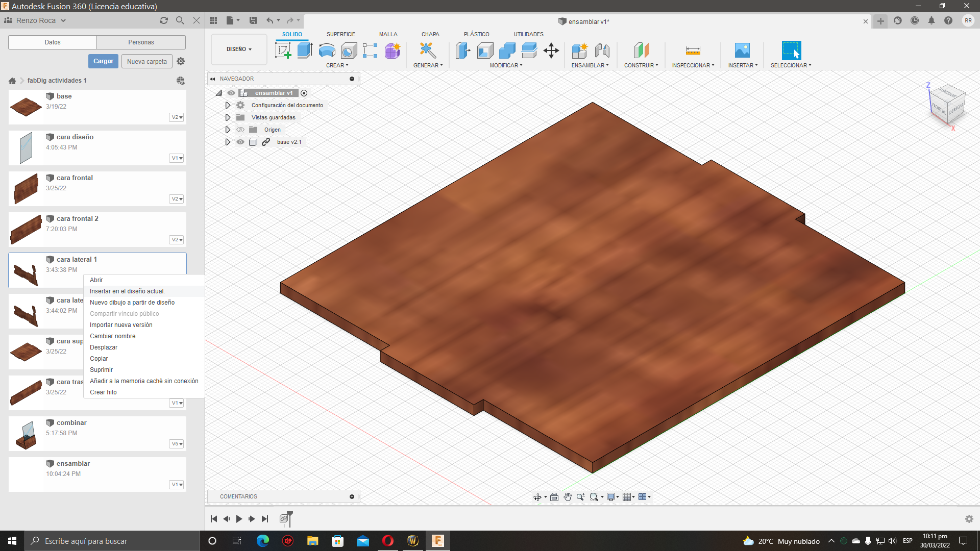Select the Create Sketch tool
This screenshot has height=551, width=980.
click(283, 51)
